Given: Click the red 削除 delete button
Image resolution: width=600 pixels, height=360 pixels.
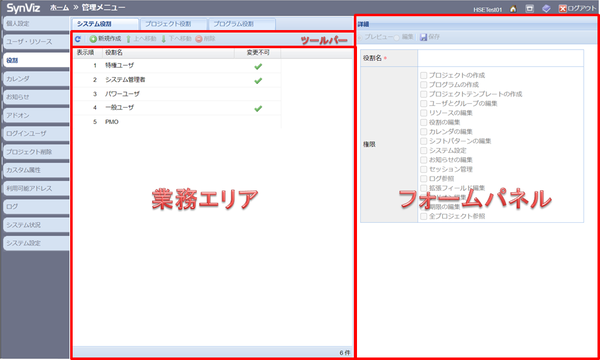Looking at the screenshot, I should point(205,39).
